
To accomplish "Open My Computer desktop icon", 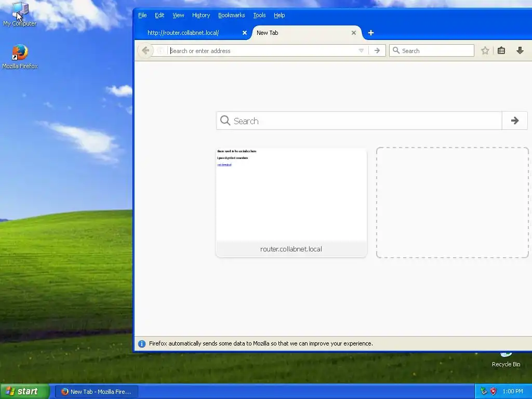I will tap(20, 14).
